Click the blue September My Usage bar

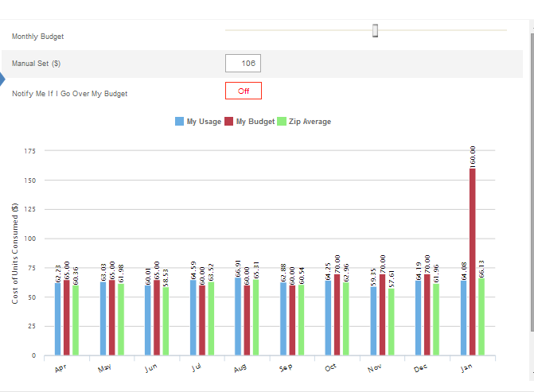tap(283, 320)
